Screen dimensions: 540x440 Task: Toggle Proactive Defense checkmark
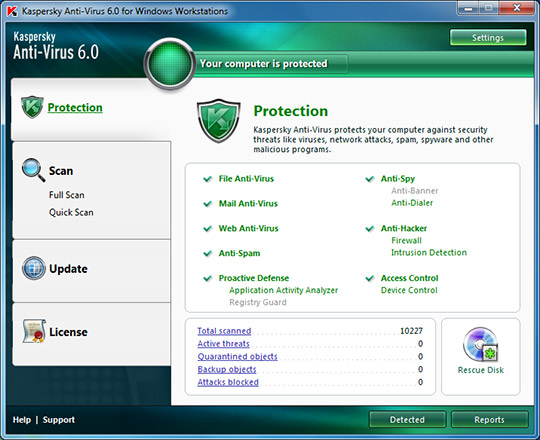tap(207, 278)
